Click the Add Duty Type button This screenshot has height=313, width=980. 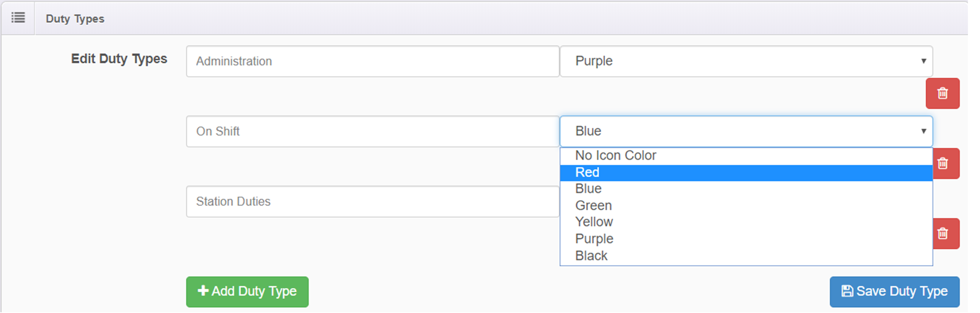pos(247,292)
